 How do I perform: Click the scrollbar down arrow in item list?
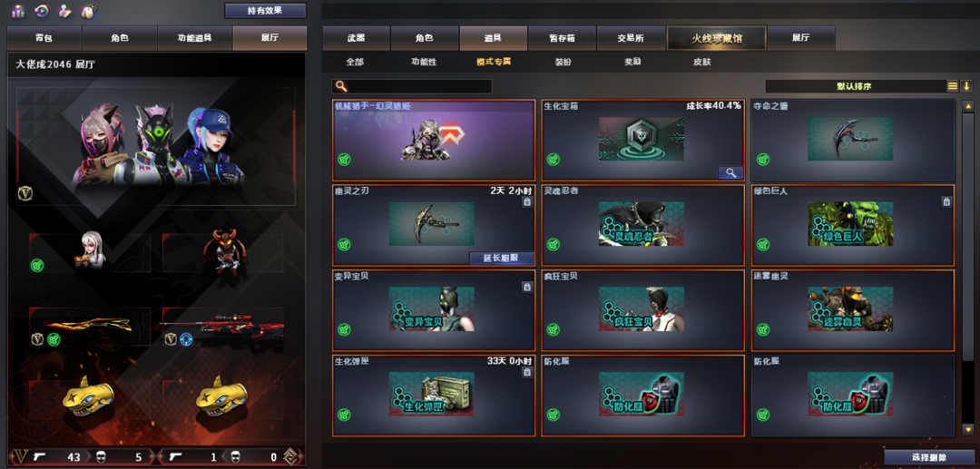967,428
